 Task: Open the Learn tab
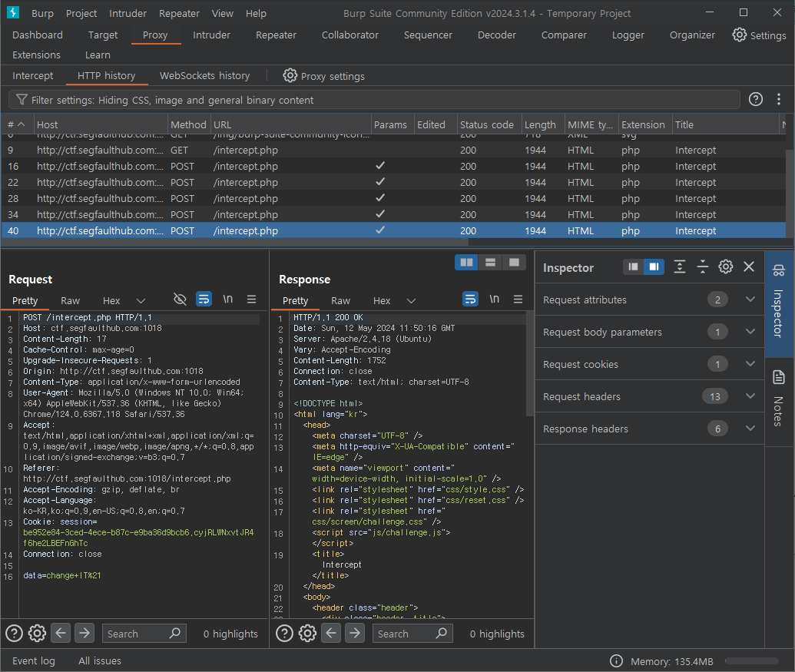tap(98, 55)
